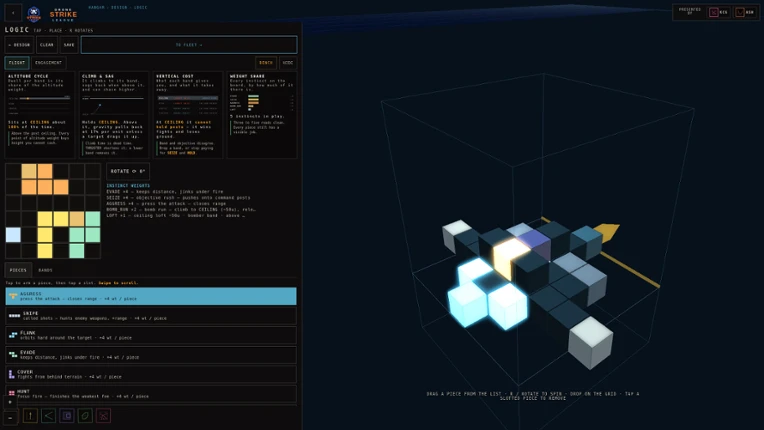Open the ALTITUDE CYCLE card
This screenshot has height=430, width=764.
tap(40, 115)
